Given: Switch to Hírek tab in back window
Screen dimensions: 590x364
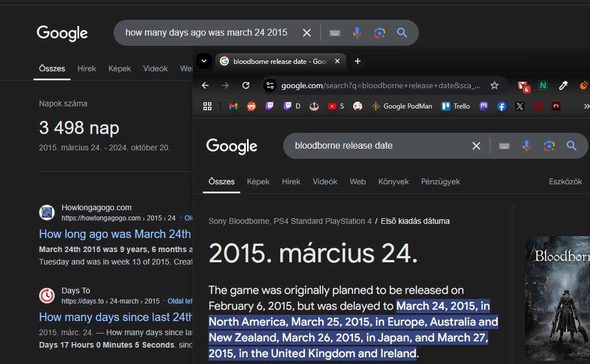Looking at the screenshot, I should [x=86, y=68].
